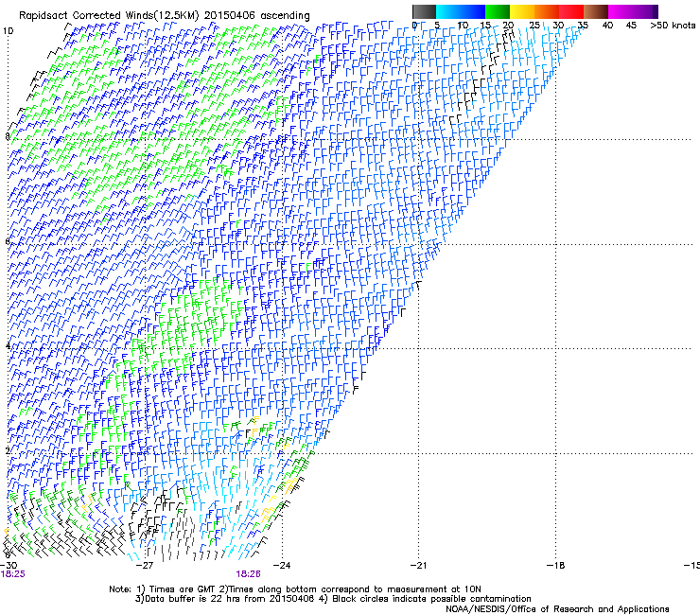700x615 pixels.
Task: Click the longitude label '-24' on the bottom axis
Action: [282, 566]
